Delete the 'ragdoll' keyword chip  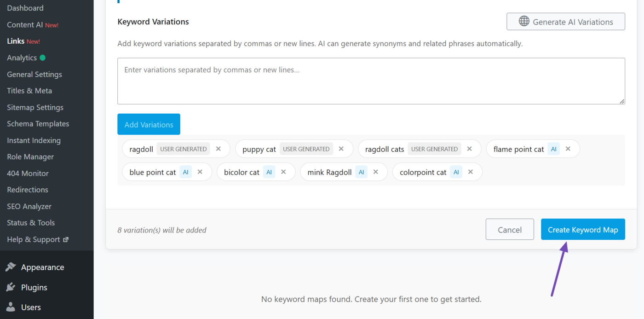pyautogui.click(x=218, y=148)
